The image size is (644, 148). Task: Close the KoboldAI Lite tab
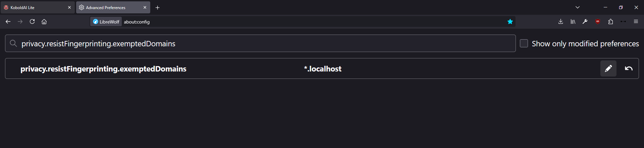tap(69, 7)
